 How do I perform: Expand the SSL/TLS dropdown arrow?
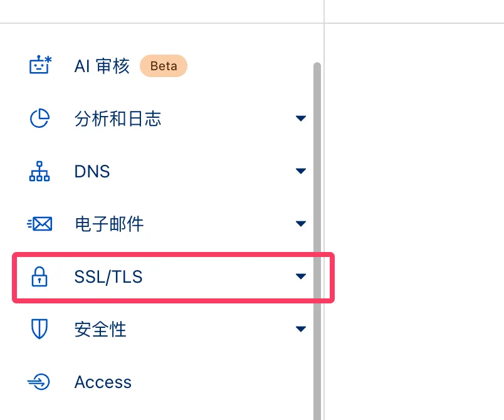(301, 276)
